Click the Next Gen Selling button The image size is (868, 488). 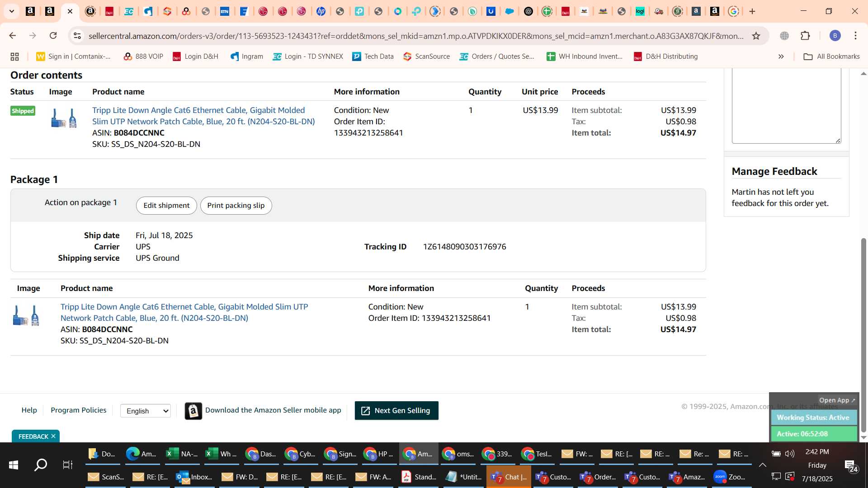[x=396, y=411]
